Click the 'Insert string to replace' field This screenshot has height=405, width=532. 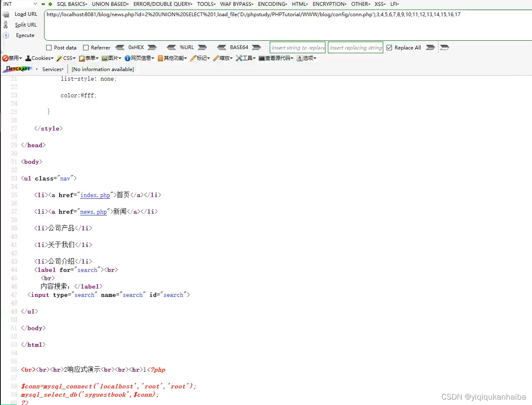pos(298,47)
